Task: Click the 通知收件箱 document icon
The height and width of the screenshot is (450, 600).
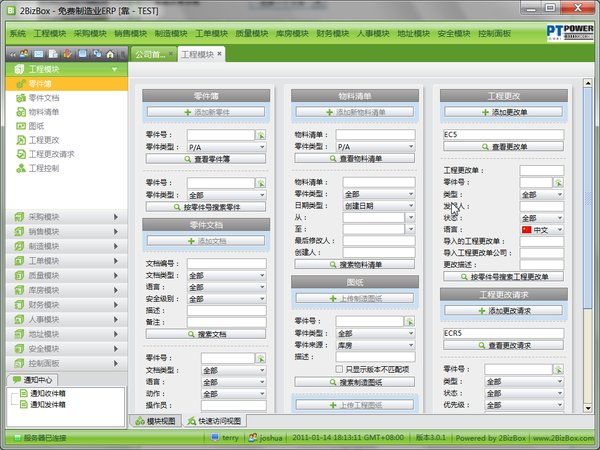Action: click(24, 393)
